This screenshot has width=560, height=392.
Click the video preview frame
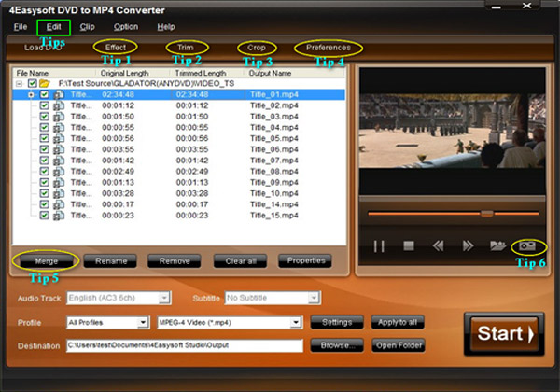(452, 131)
